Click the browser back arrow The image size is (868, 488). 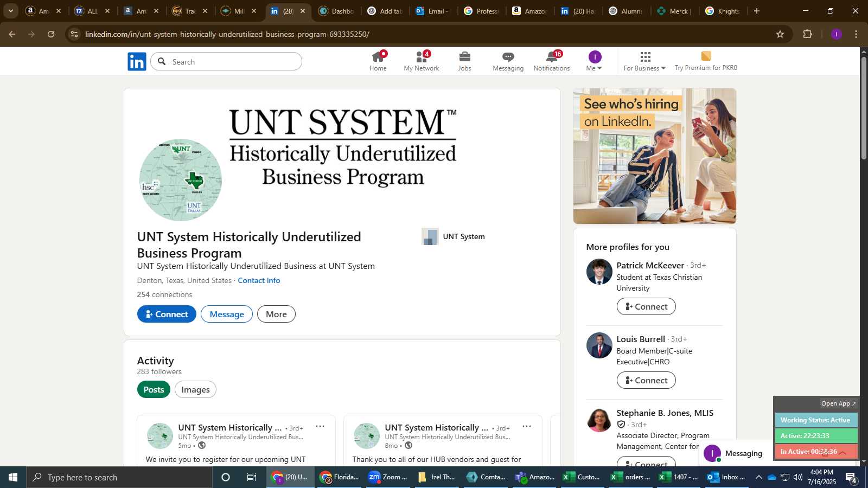[12, 34]
